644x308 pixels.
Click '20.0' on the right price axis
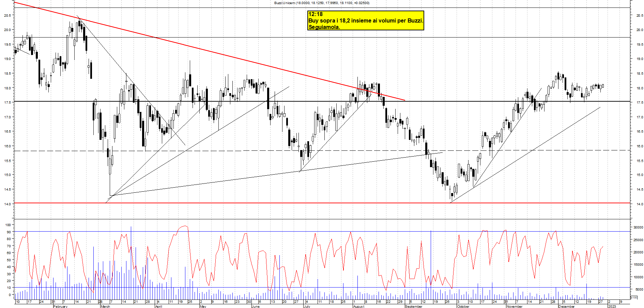tap(640, 30)
